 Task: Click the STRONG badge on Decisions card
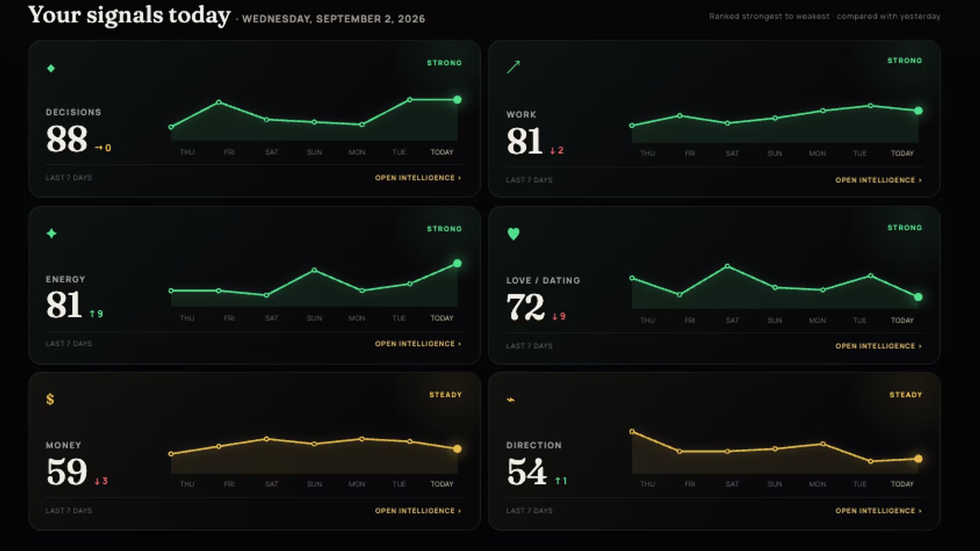pyautogui.click(x=444, y=63)
